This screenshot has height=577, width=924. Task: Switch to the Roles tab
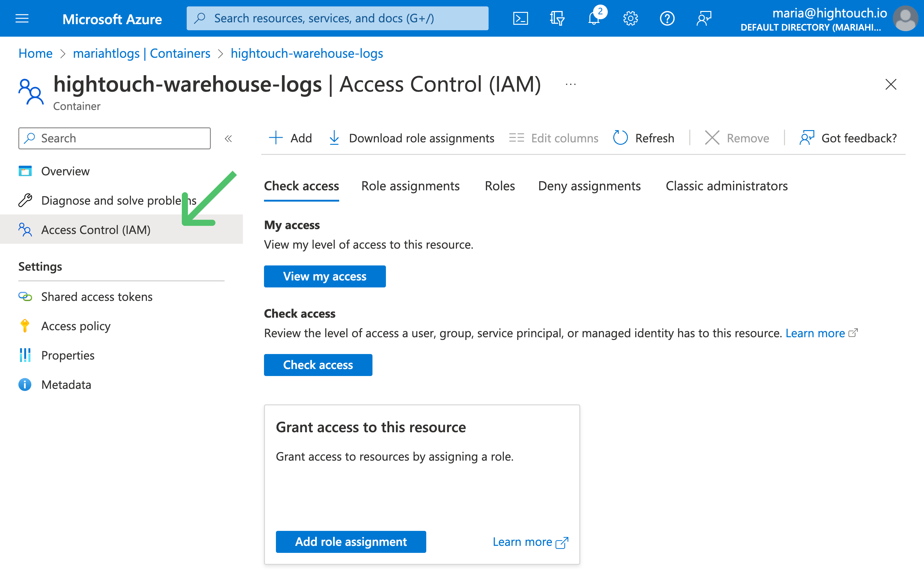[499, 185]
